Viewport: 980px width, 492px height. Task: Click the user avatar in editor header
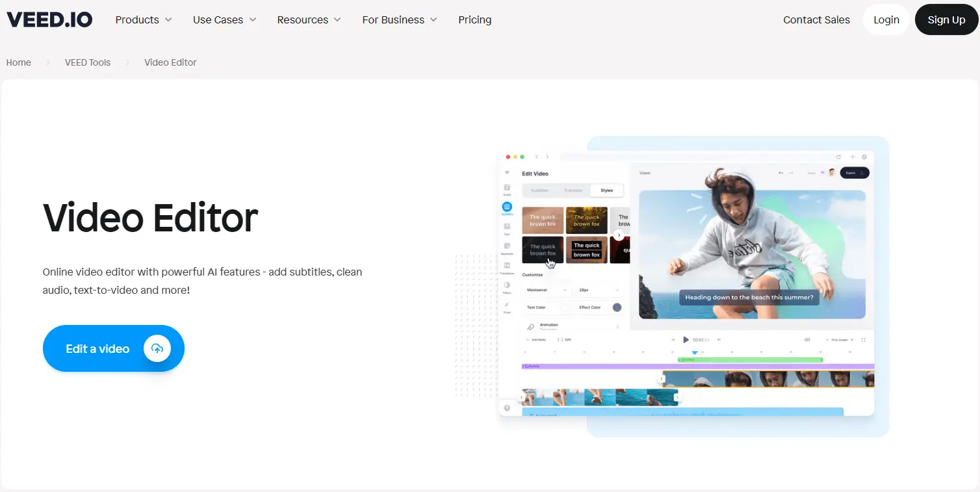pos(831,173)
